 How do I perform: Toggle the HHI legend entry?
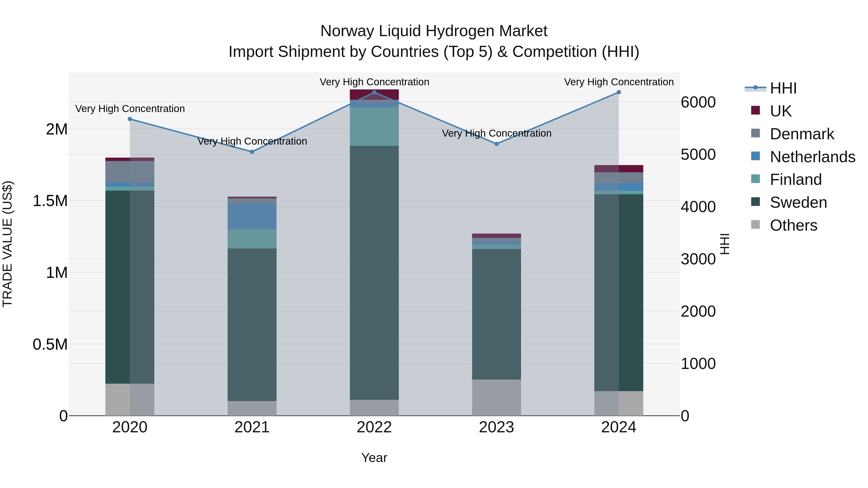tap(771, 88)
